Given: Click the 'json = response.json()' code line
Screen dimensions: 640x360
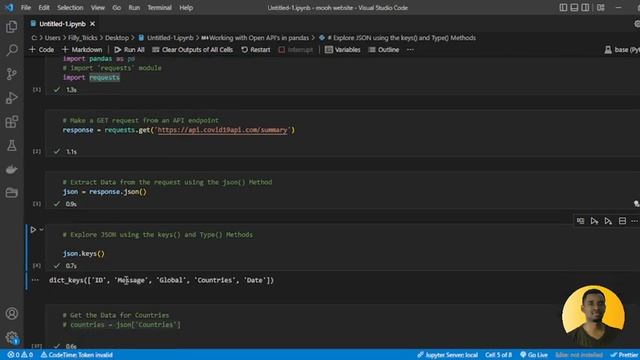Looking at the screenshot, I should 104,191.
